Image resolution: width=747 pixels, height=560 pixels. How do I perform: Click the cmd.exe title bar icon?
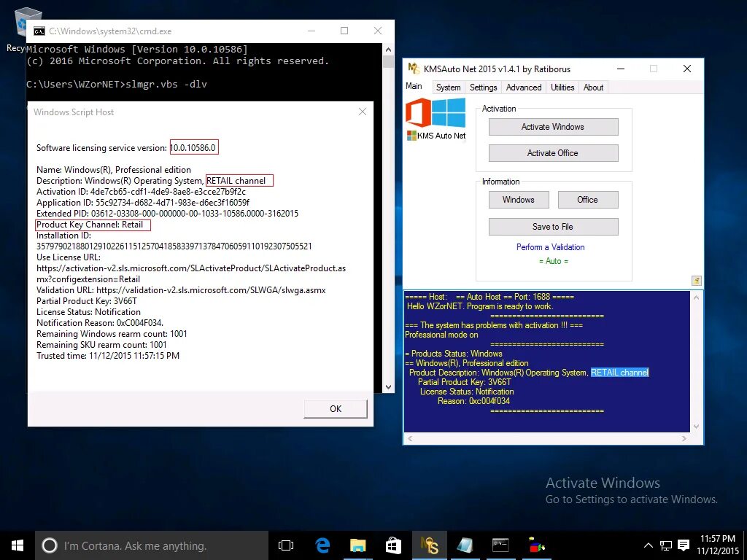39,31
